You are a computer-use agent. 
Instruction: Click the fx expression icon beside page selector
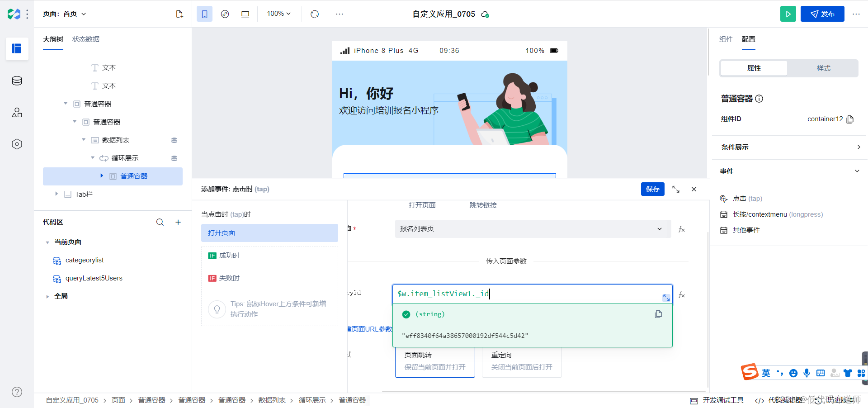[682, 229]
